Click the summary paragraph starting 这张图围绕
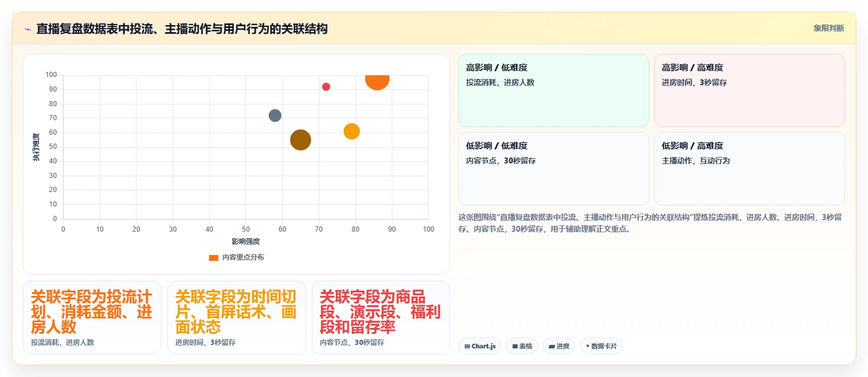Image resolution: width=868 pixels, height=377 pixels. pyautogui.click(x=650, y=223)
